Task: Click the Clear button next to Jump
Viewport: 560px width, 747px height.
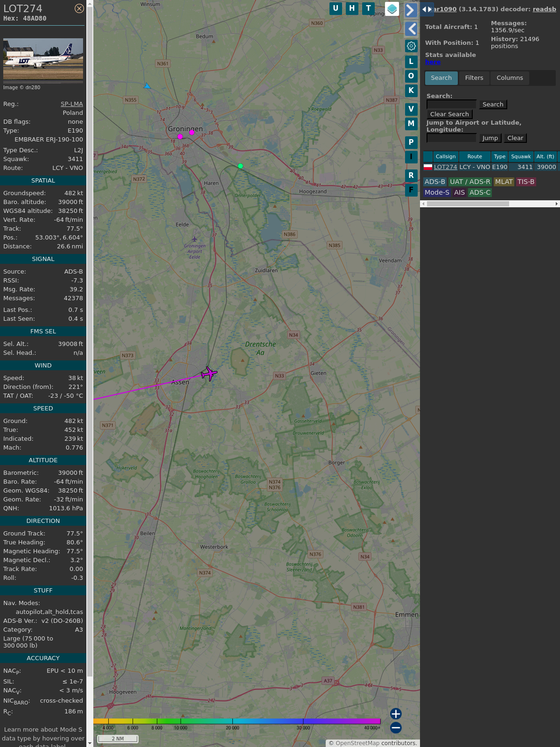Action: [x=515, y=138]
